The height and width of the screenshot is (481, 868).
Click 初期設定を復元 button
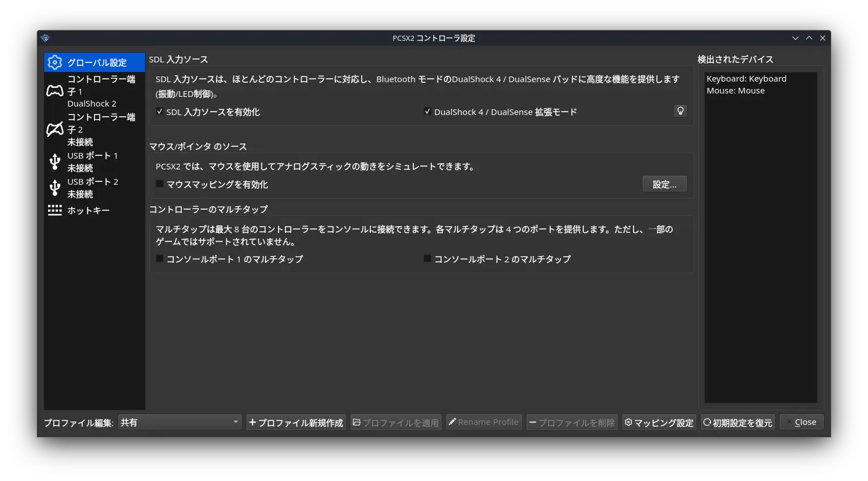[x=738, y=423]
